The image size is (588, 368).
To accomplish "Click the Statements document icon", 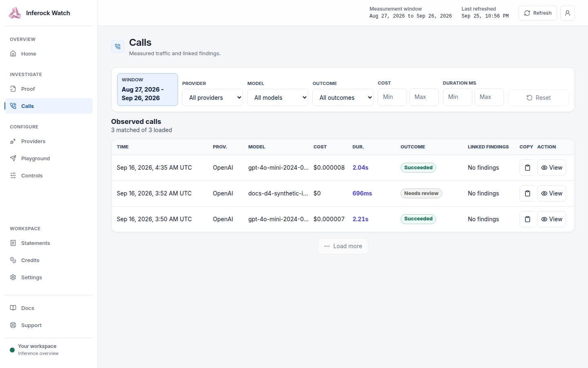I will pos(13,243).
